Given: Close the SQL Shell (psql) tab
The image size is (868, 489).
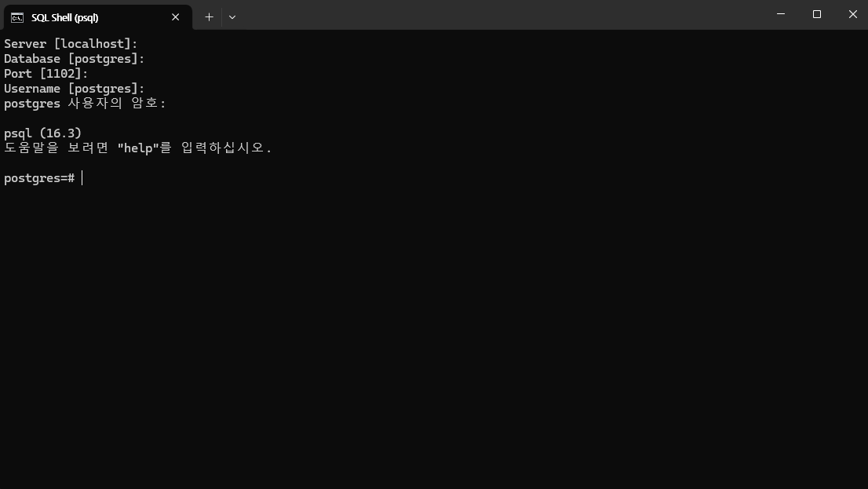Looking at the screenshot, I should [x=176, y=17].
